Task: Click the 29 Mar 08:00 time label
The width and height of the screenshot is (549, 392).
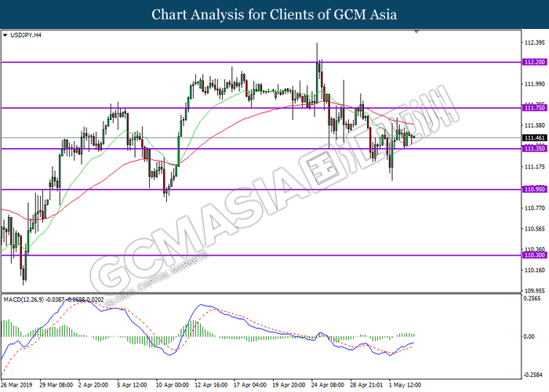Action: click(56, 385)
